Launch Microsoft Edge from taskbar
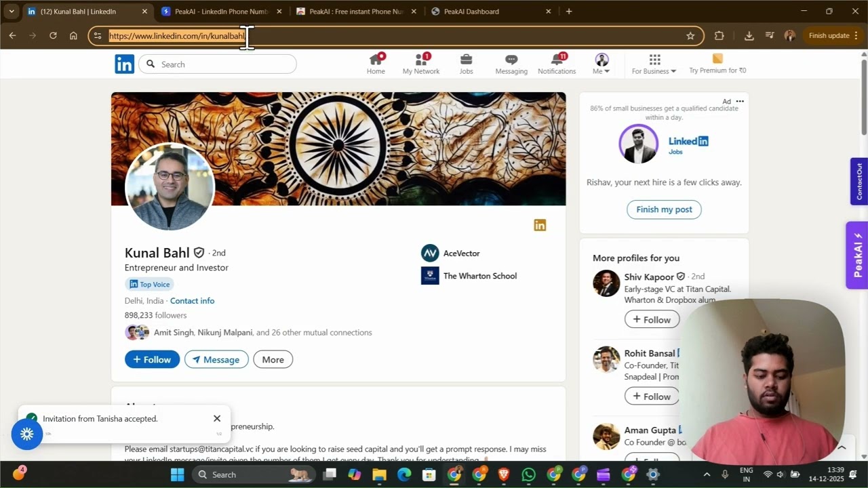Screen dimensions: 868x488 (x=404, y=474)
